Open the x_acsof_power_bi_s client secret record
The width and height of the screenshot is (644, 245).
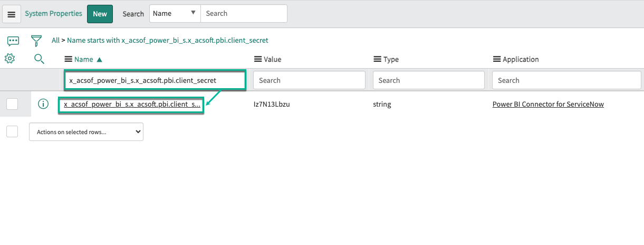pos(132,105)
